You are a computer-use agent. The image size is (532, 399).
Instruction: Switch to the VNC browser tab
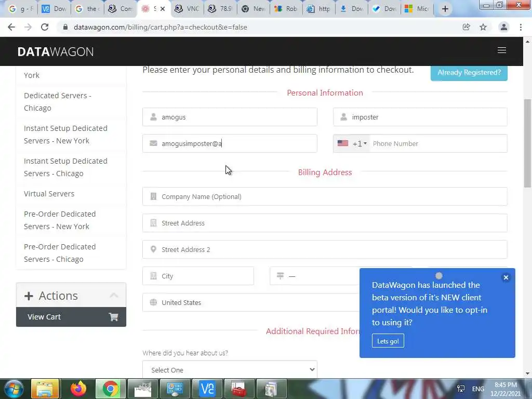pos(187,9)
